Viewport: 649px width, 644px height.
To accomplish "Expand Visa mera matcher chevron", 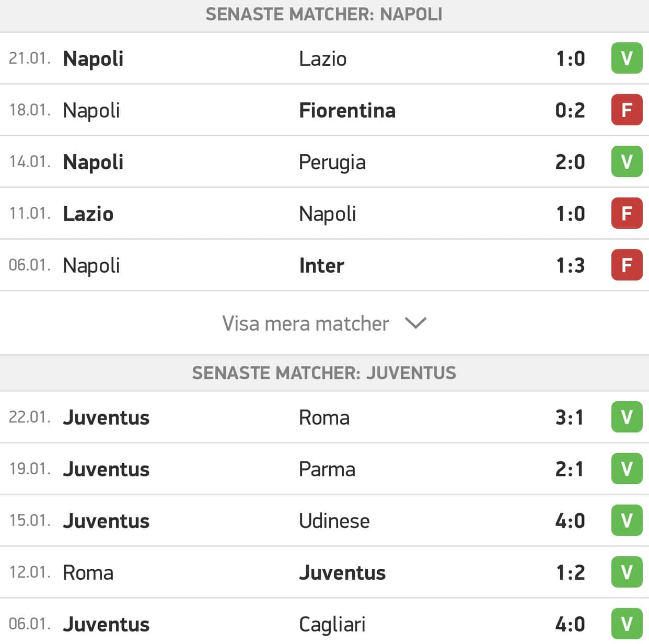I will click(x=416, y=323).
